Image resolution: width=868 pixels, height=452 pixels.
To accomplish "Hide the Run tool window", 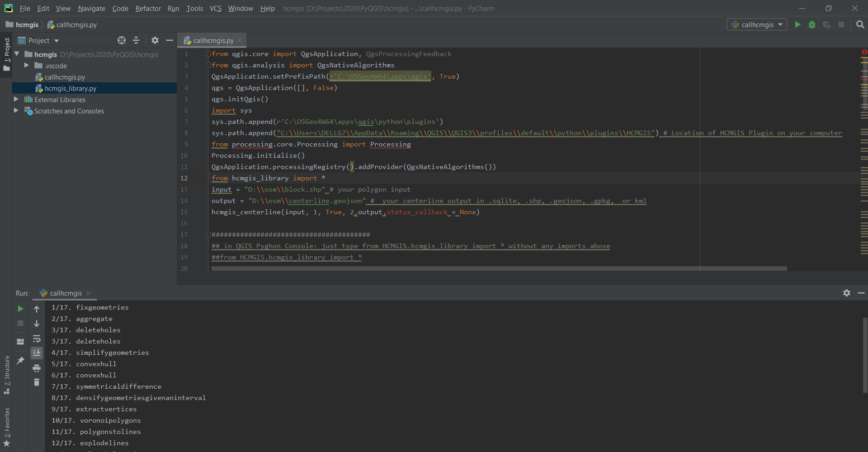I will pos(861,293).
